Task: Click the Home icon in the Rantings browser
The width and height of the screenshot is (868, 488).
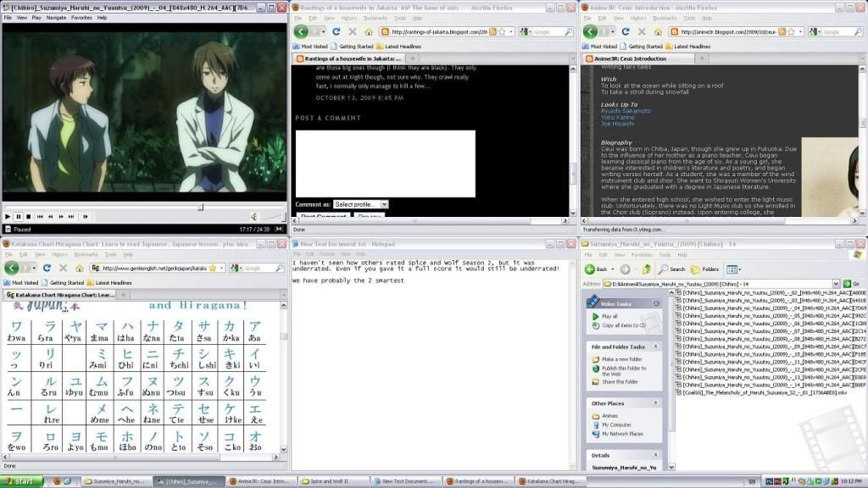Action: pyautogui.click(x=369, y=32)
